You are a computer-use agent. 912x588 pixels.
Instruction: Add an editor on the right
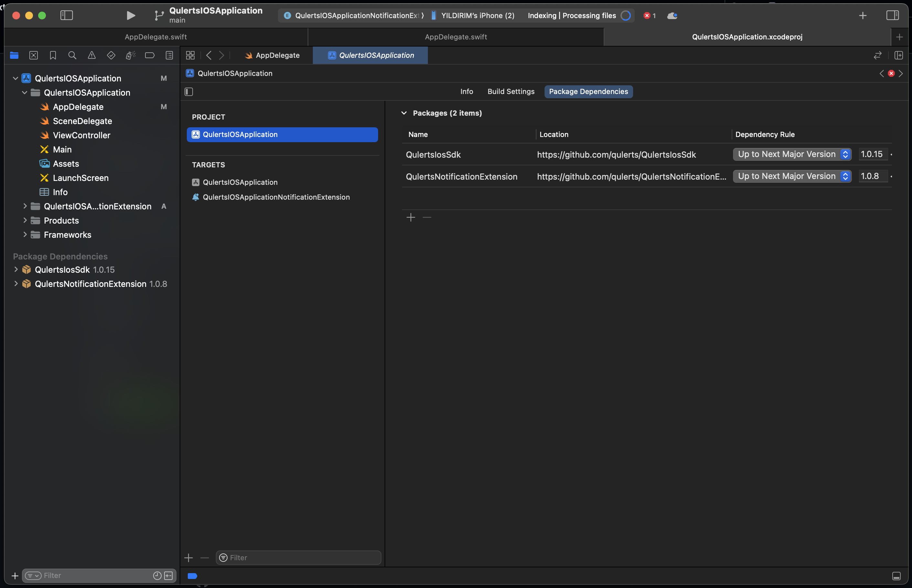point(899,55)
